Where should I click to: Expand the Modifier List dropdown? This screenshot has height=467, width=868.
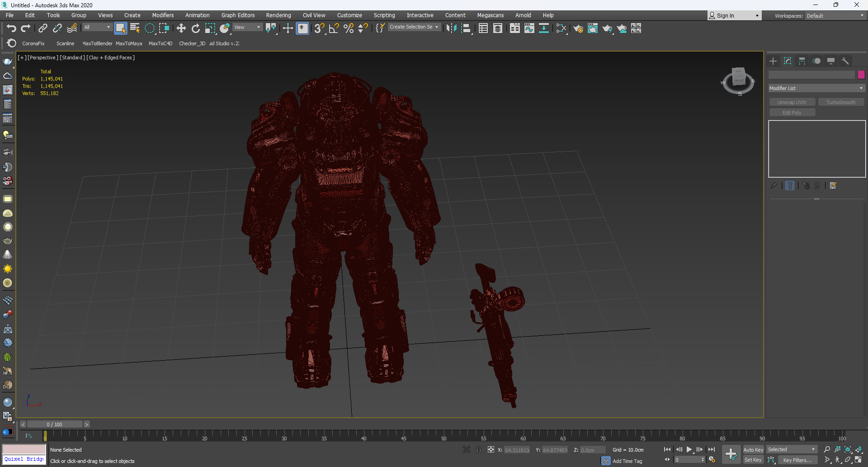[816, 88]
